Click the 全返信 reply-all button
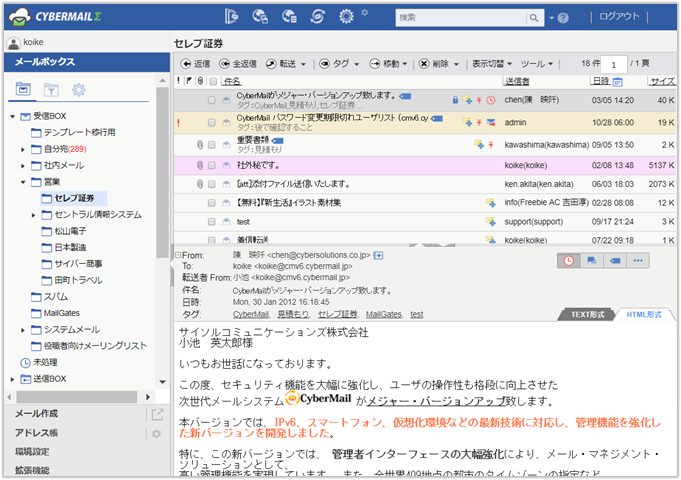Image resolution: width=681 pixels, height=480 pixels. coord(237,63)
